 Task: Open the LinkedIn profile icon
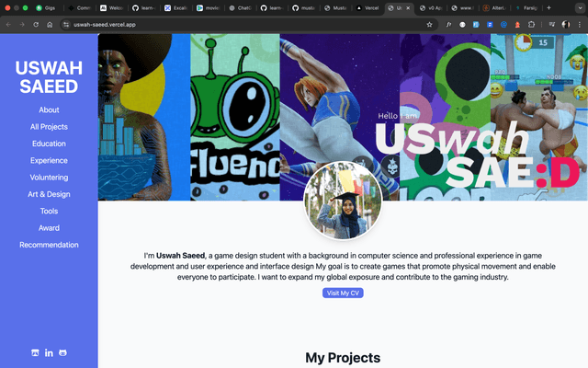[x=49, y=353]
